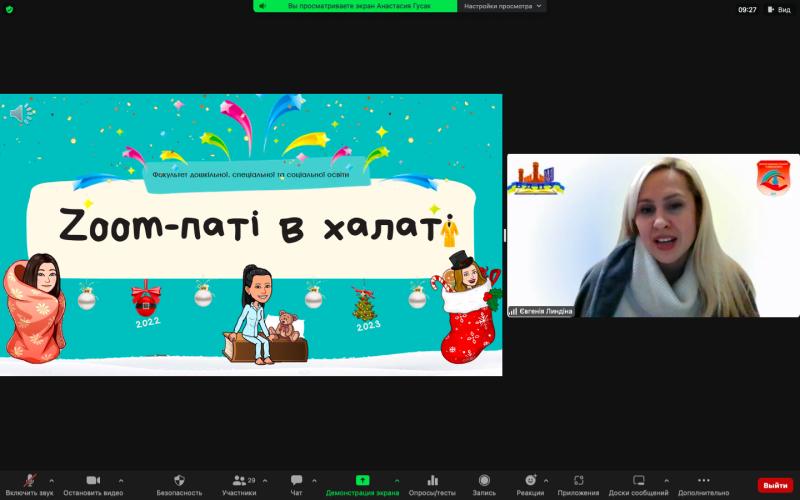Start recording with Запись button
The image size is (800, 500).
[484, 485]
